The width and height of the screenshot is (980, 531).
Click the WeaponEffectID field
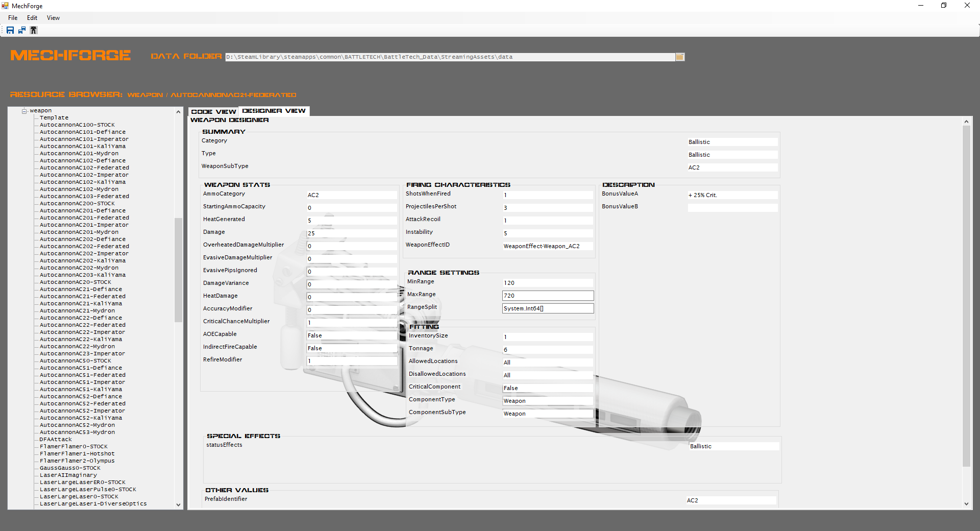click(548, 246)
